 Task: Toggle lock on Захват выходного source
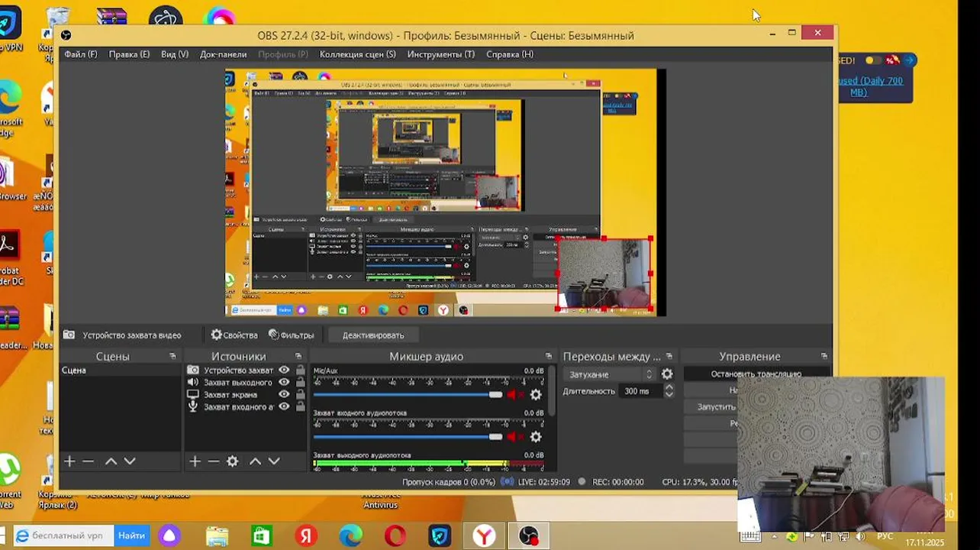(300, 382)
